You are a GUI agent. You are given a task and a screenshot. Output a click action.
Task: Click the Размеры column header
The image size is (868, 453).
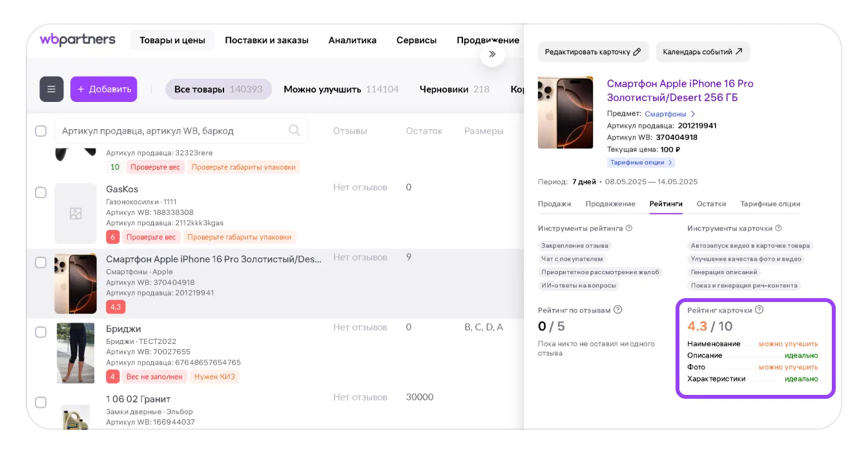coord(484,131)
